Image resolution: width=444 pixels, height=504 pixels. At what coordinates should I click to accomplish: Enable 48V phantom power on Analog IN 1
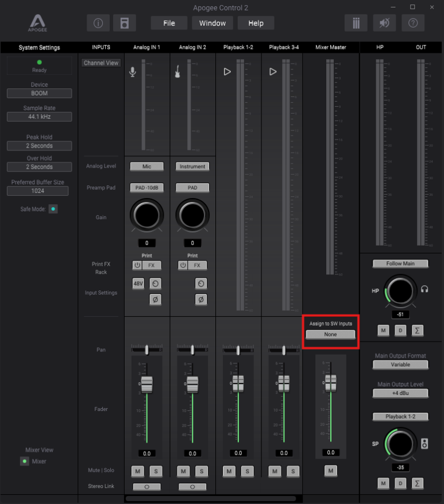(138, 284)
